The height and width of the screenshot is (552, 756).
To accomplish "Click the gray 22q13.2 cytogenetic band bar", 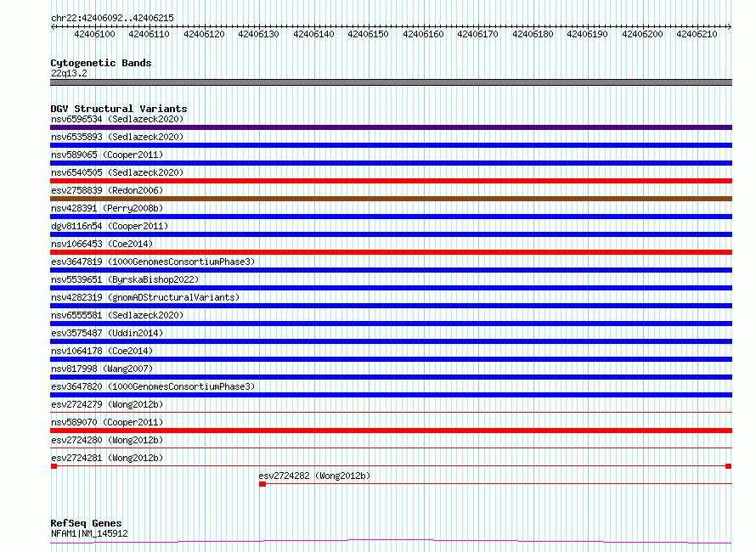I will [391, 82].
